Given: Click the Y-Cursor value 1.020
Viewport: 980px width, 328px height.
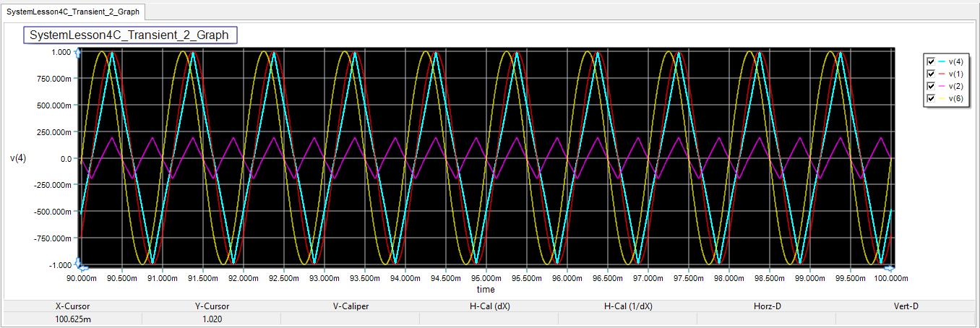Looking at the screenshot, I should [x=211, y=319].
